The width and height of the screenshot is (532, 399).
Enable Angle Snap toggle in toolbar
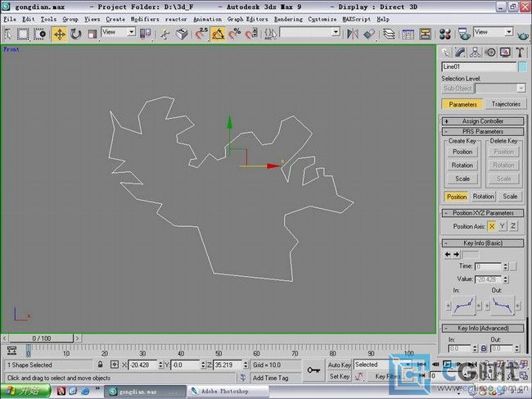click(218, 34)
